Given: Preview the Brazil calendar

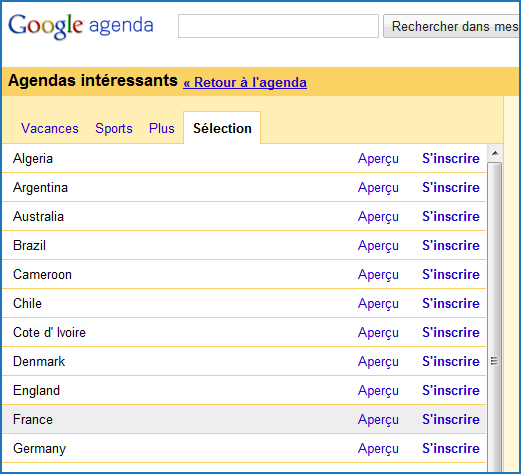Looking at the screenshot, I should (378, 246).
